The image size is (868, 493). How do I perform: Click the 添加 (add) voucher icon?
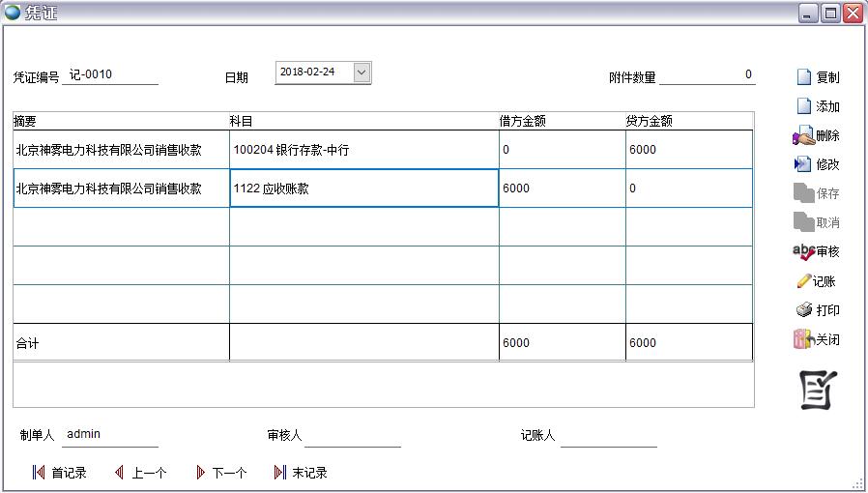pyautogui.click(x=803, y=106)
